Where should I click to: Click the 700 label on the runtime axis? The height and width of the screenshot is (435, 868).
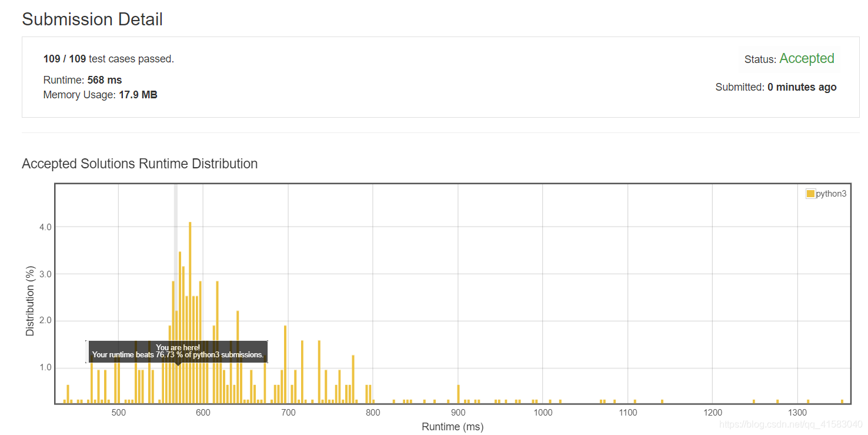[x=288, y=413]
